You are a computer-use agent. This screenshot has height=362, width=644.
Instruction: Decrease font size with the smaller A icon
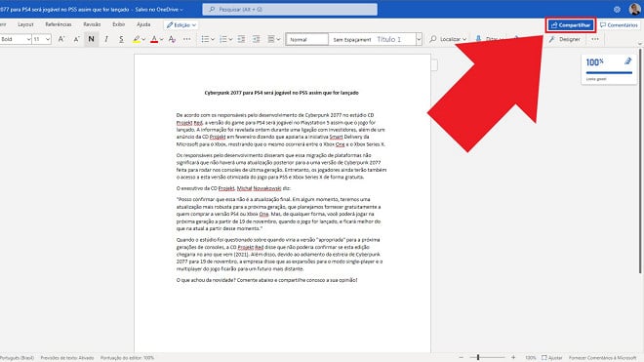click(76, 39)
